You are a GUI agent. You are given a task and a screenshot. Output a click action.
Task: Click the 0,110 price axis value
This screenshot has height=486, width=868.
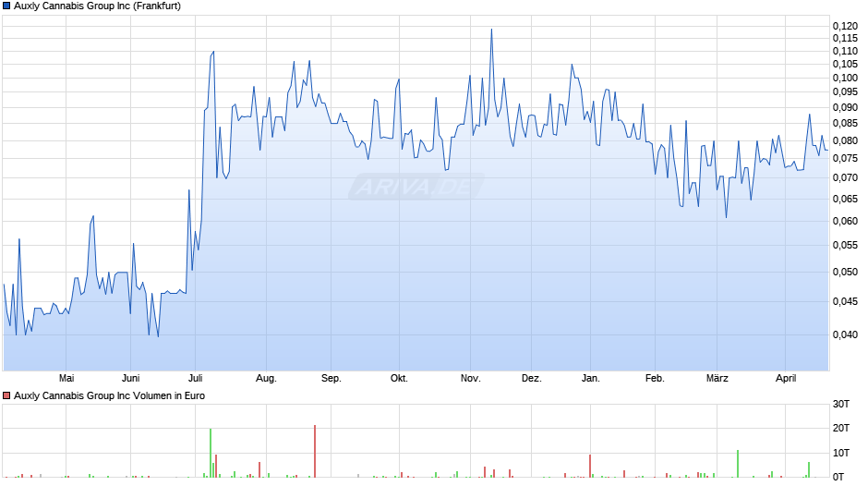pyautogui.click(x=845, y=51)
